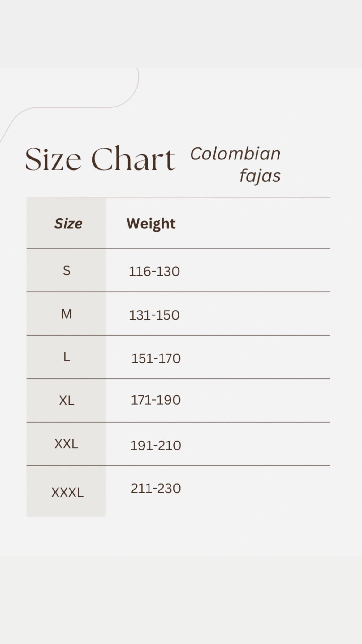Click the "XXXL" size cell

[67, 492]
